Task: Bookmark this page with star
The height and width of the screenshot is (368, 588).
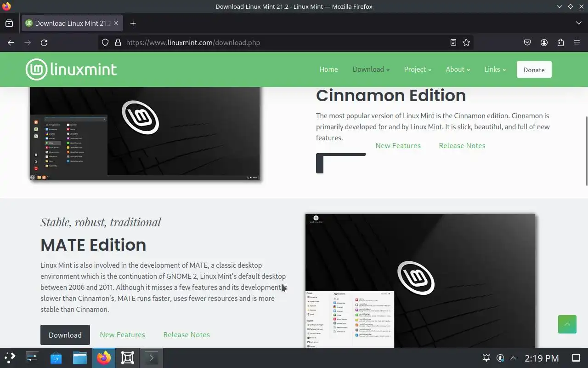Action: [x=466, y=43]
